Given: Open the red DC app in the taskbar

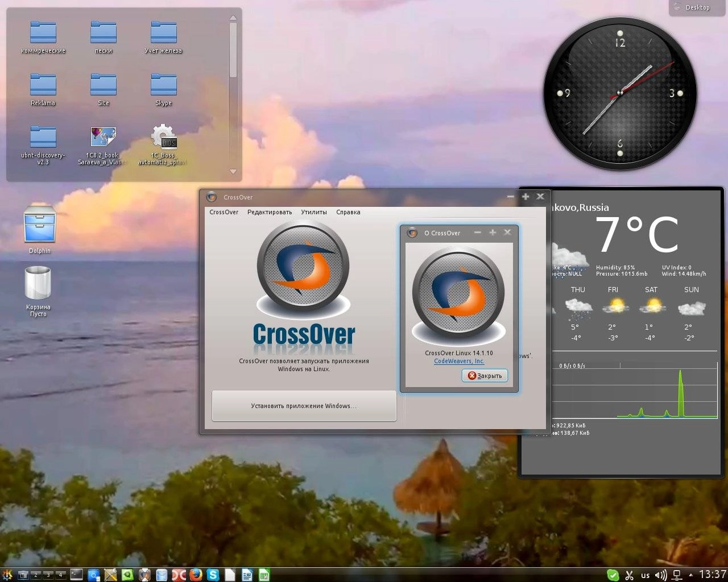Looking at the screenshot, I should click(x=179, y=575).
